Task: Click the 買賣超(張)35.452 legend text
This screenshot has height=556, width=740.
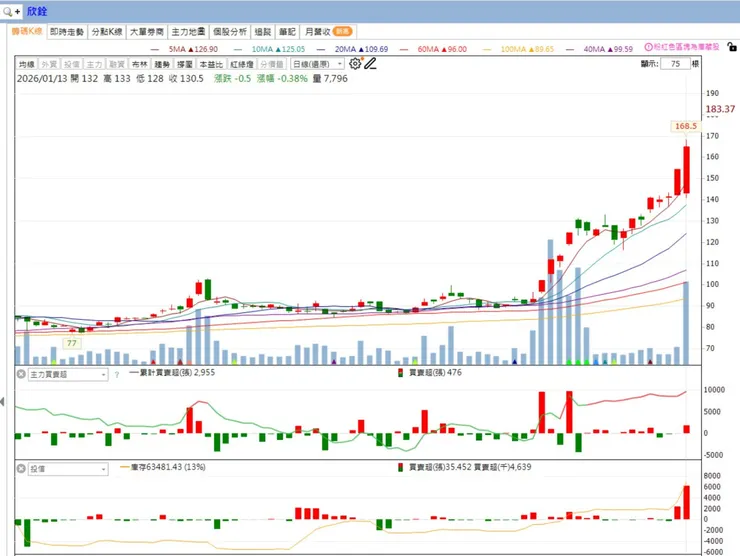Action: 440,467
